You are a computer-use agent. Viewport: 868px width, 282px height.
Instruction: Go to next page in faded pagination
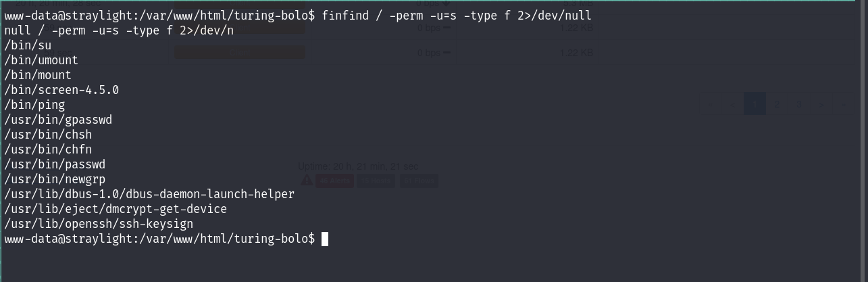pos(821,104)
